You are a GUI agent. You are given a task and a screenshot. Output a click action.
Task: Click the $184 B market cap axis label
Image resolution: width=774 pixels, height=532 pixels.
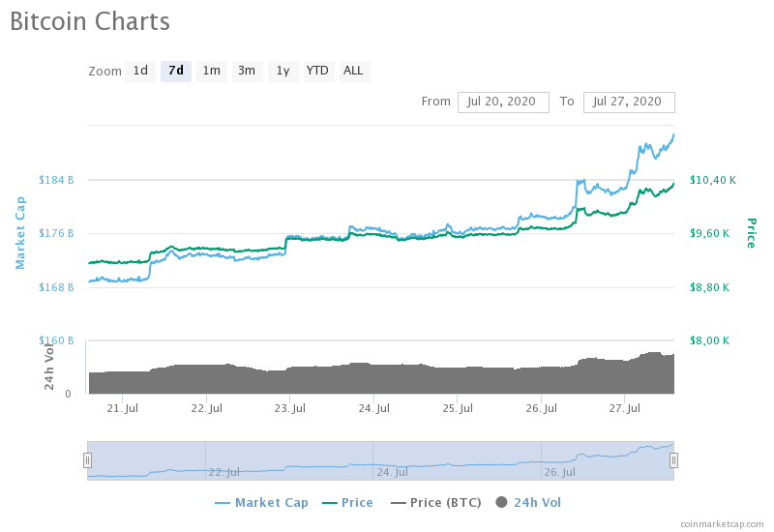56,180
